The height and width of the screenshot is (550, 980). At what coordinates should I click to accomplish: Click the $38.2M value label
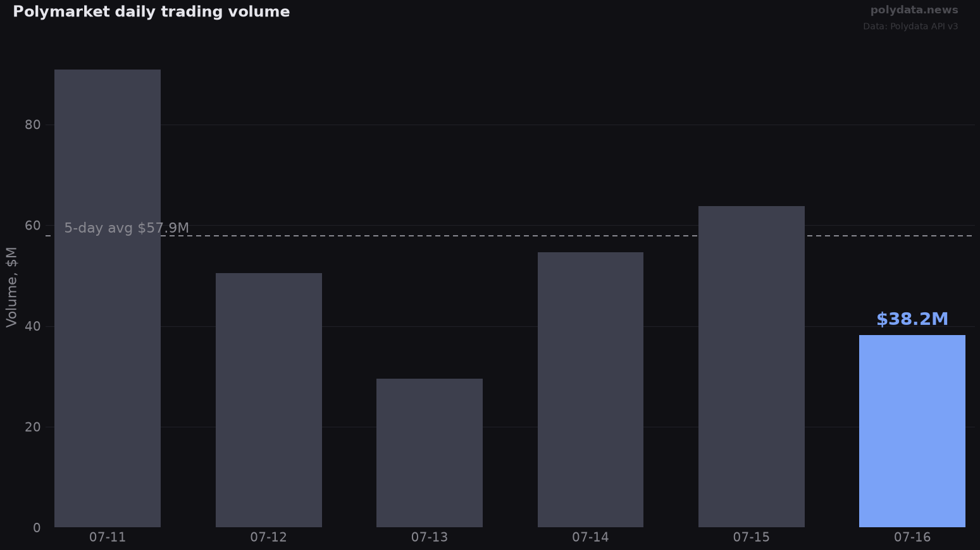coord(912,319)
